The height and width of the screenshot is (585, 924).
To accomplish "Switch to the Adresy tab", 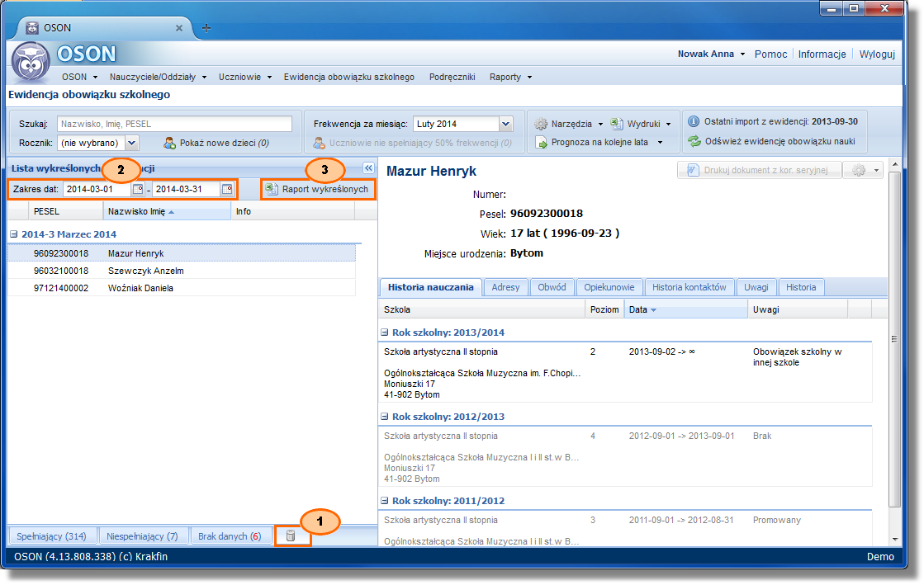I will 505,287.
